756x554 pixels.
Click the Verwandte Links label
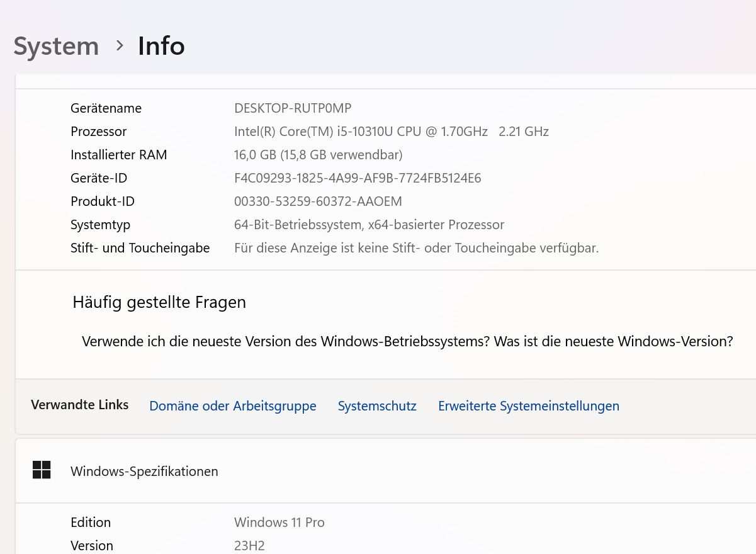point(79,405)
